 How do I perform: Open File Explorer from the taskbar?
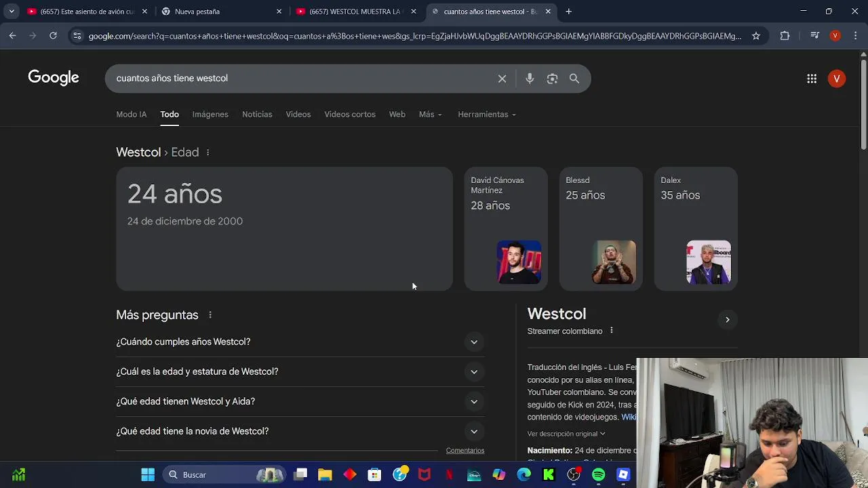325,474
